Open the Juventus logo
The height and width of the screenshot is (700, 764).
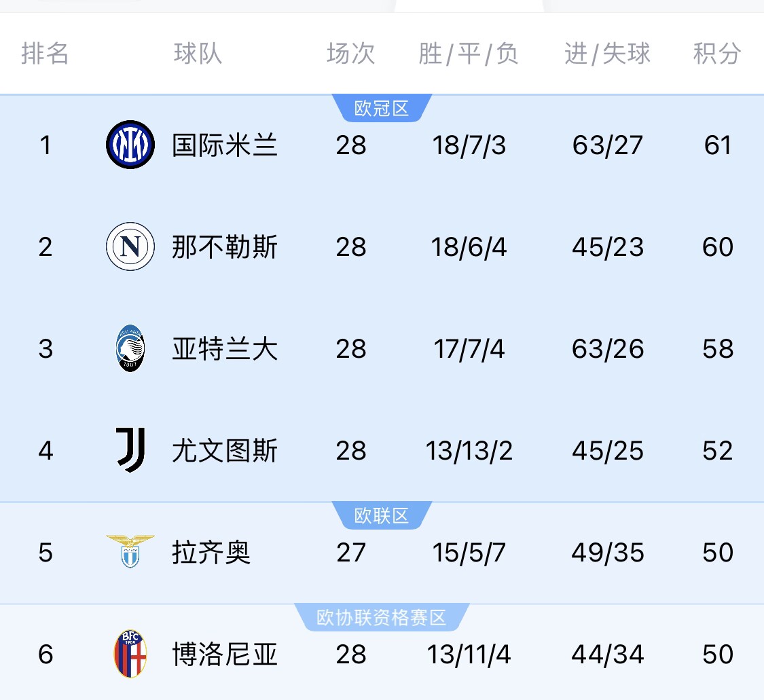tap(130, 450)
